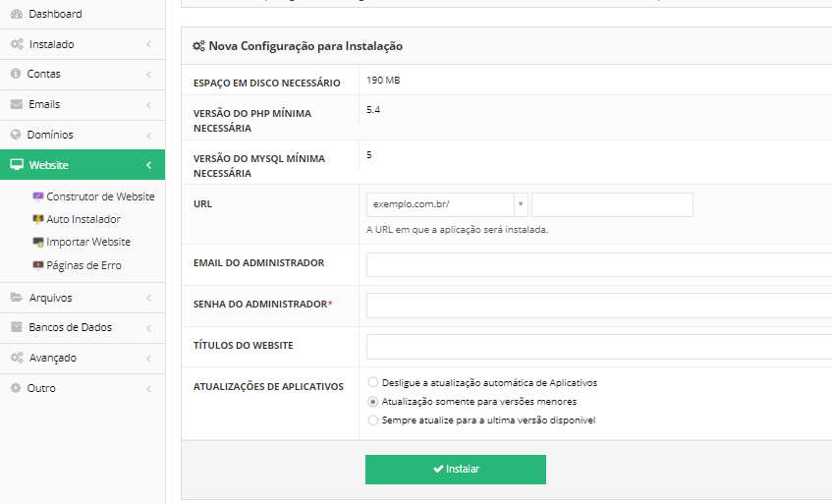Select 'Desligue a atualização automática' radio option
Viewport: 832px width, 504px height.
372,382
